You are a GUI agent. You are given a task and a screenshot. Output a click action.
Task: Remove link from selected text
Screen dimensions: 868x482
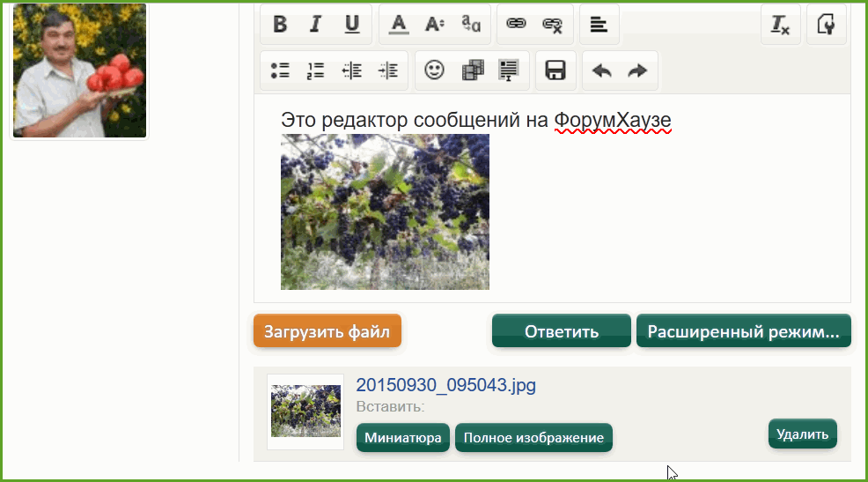[x=553, y=25]
